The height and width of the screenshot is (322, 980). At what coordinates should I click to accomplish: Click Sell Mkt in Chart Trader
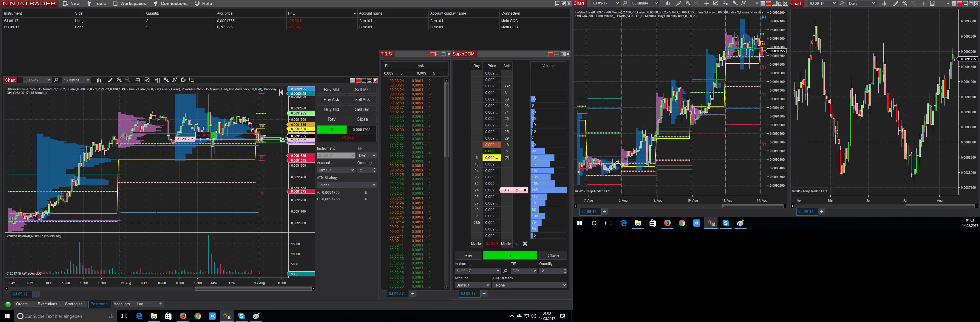362,90
